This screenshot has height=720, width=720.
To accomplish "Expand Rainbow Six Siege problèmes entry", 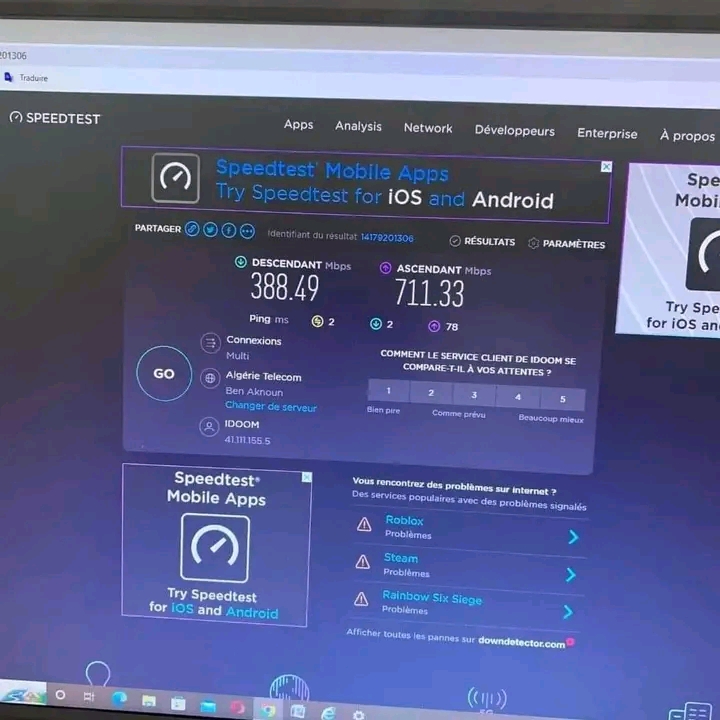I will [x=568, y=612].
